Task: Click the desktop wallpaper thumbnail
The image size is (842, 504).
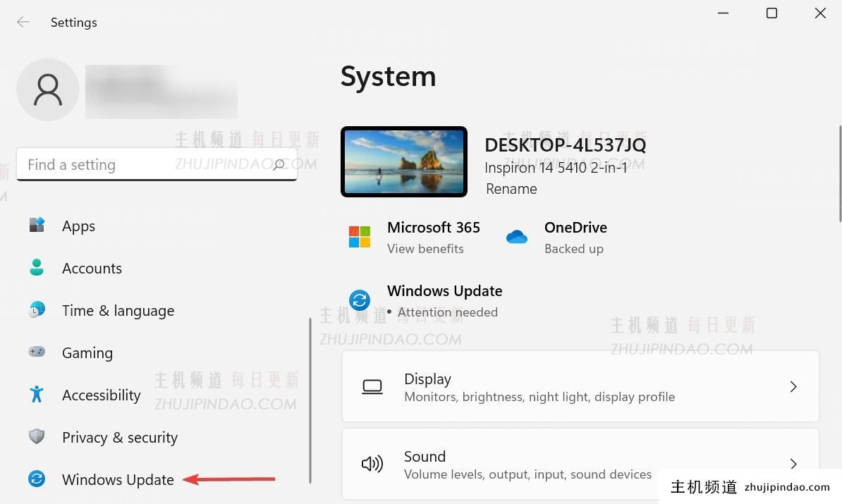Action: [x=404, y=162]
